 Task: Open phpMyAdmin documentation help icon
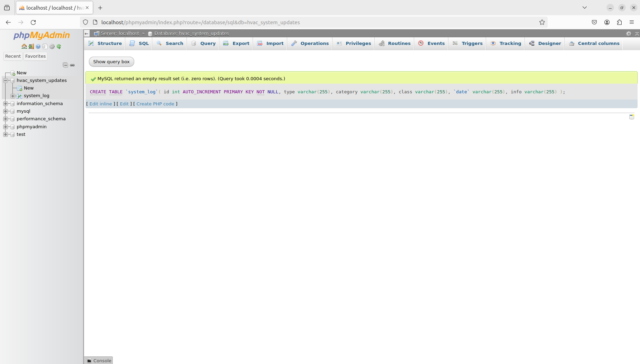tap(38, 46)
